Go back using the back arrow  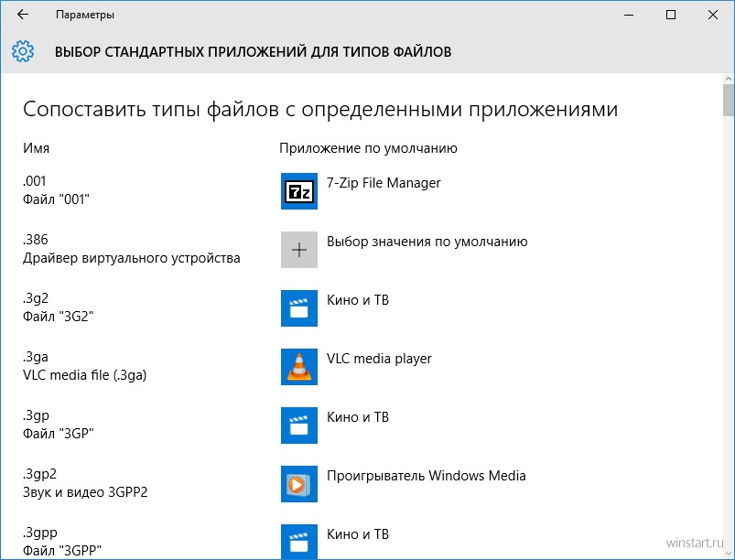click(x=23, y=15)
